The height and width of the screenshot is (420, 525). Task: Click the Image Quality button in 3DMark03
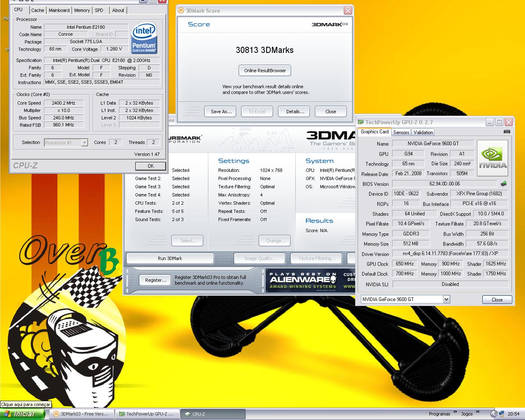coord(260,258)
